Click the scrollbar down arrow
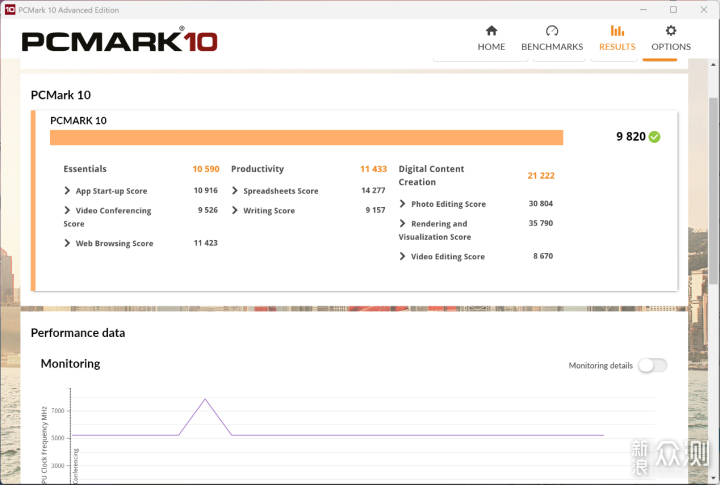The image size is (720, 485). [x=713, y=478]
